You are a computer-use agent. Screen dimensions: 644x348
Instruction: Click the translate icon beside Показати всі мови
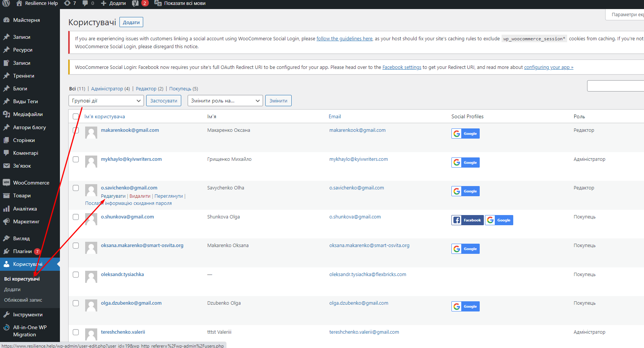[x=158, y=3]
